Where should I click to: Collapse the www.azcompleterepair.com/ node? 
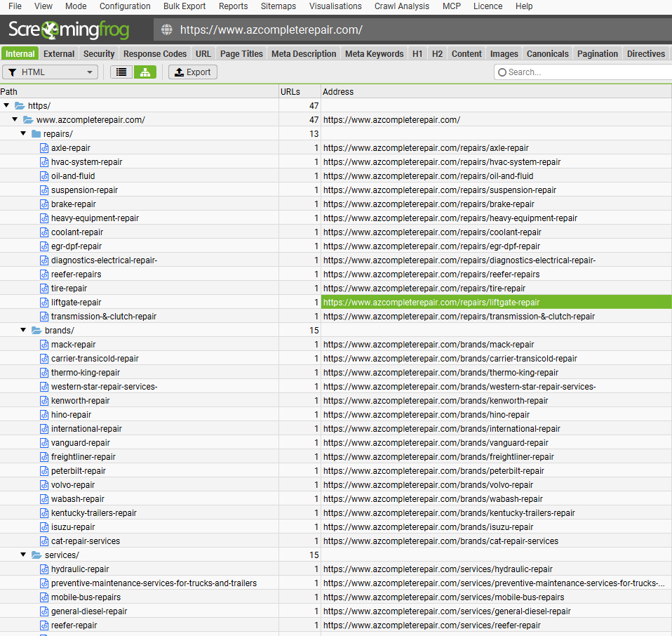pyautogui.click(x=15, y=119)
